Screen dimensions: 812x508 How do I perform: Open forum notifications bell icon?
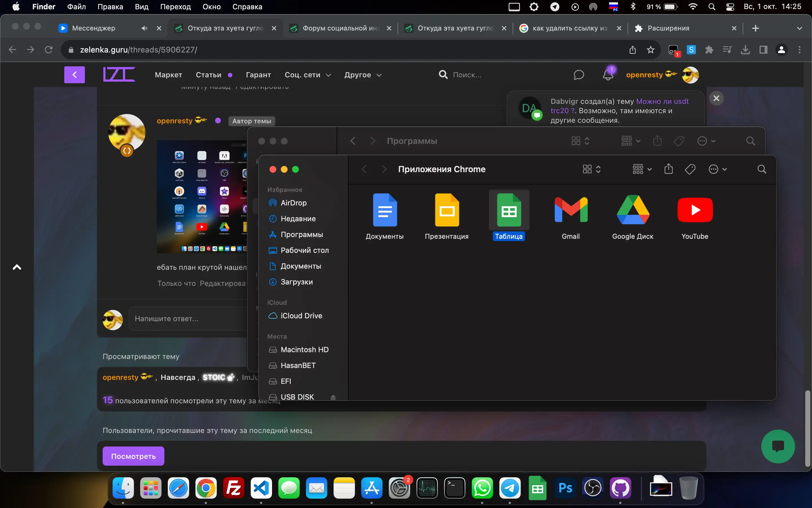pos(608,75)
